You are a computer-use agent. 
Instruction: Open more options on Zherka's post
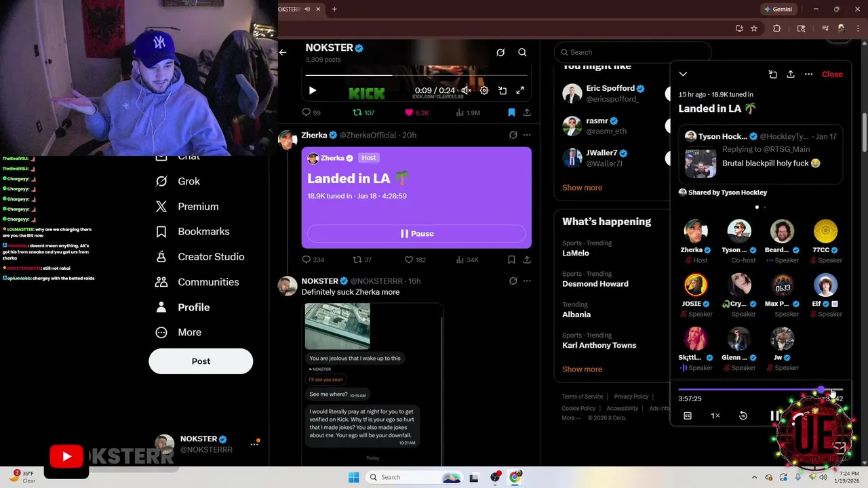pos(527,135)
